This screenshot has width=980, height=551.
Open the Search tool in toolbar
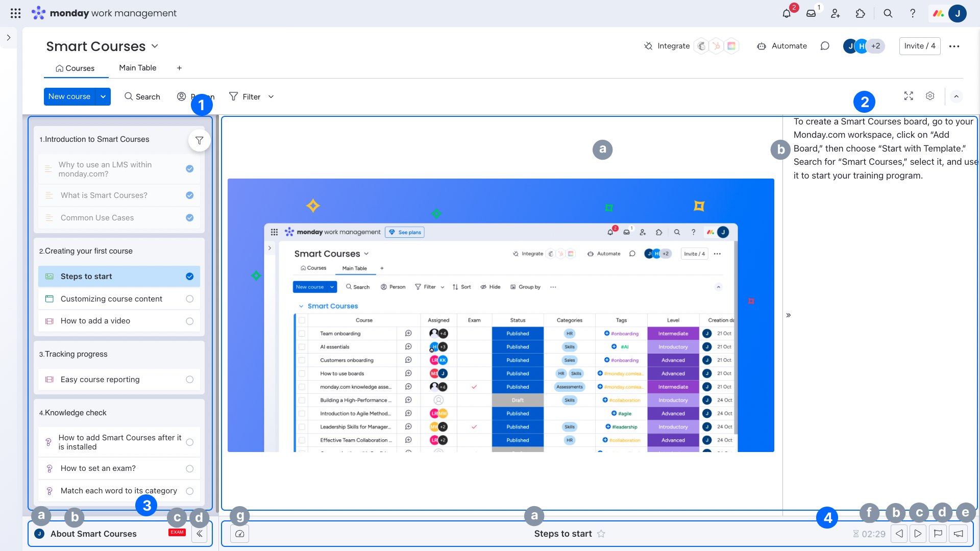[x=142, y=96]
